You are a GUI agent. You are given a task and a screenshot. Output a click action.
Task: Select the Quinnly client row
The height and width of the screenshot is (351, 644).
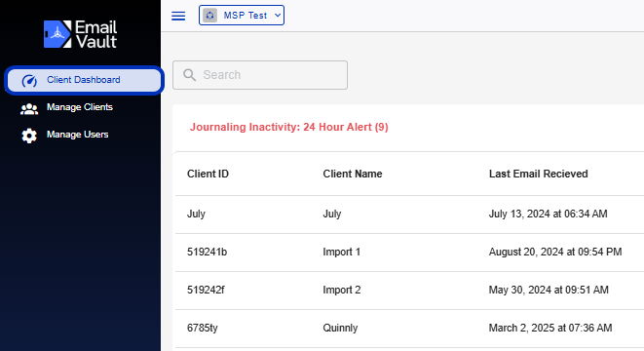pos(409,329)
